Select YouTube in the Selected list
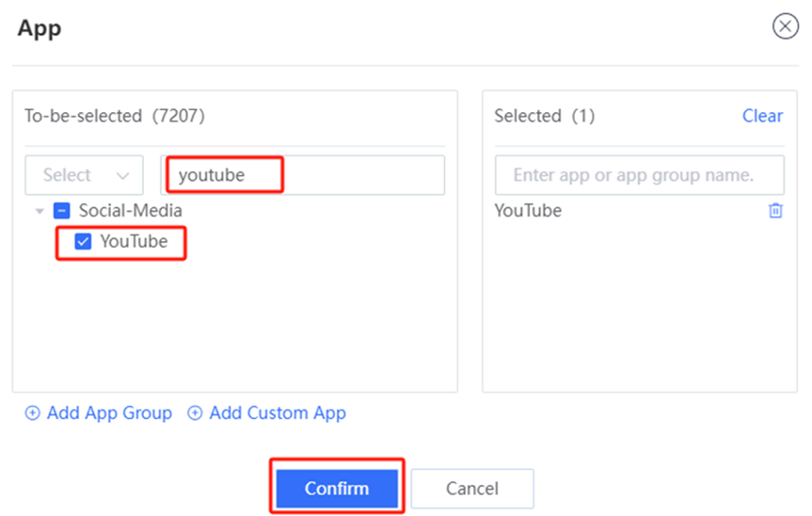This screenshot has width=812, height=516. click(x=528, y=211)
